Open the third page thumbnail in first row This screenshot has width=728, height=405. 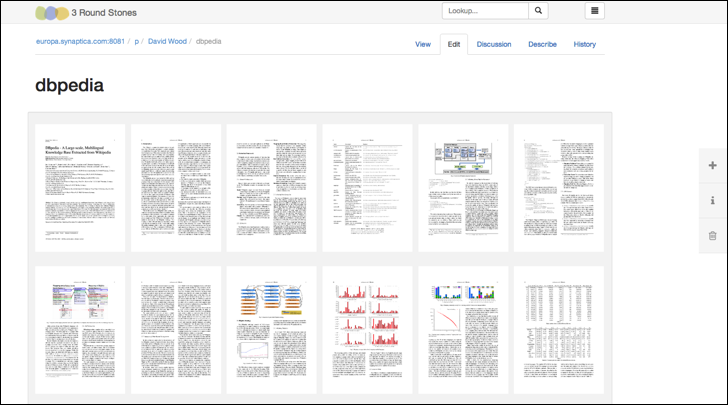point(272,188)
